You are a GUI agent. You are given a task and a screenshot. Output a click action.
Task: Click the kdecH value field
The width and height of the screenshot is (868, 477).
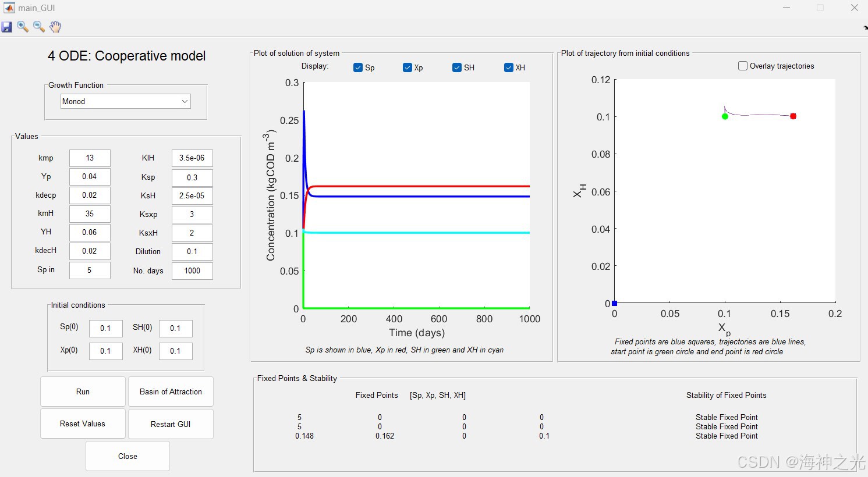tap(90, 251)
